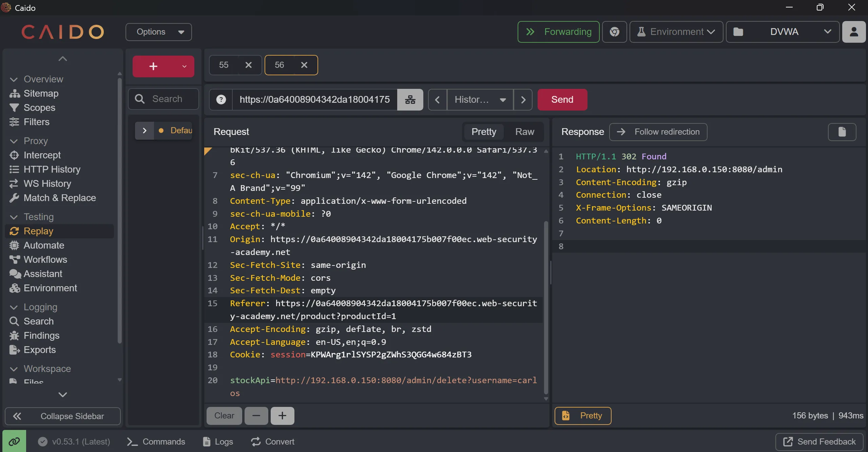
Task: Switch to replay tab 55
Action: (224, 65)
